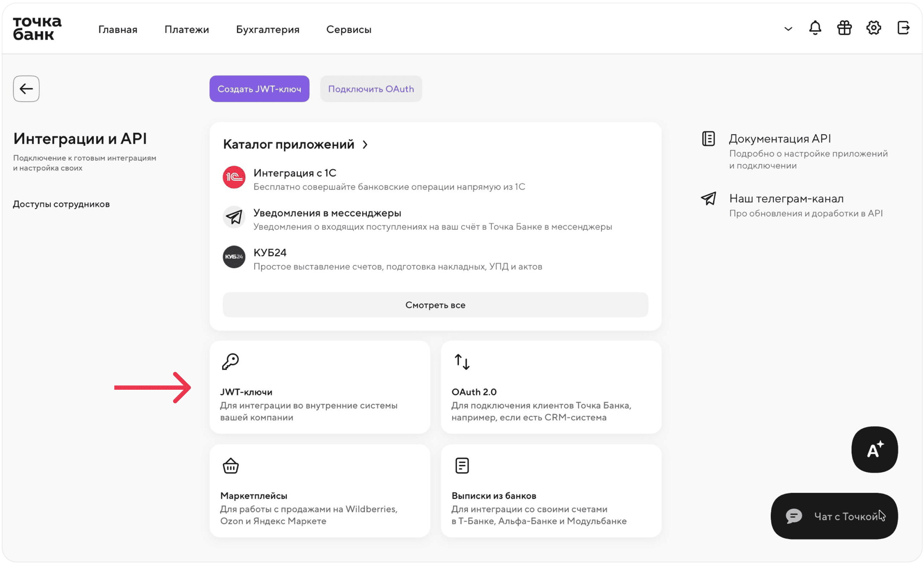Image resolution: width=924 pixels, height=565 pixels.
Task: Open the JWT-ключи card
Action: coord(320,387)
